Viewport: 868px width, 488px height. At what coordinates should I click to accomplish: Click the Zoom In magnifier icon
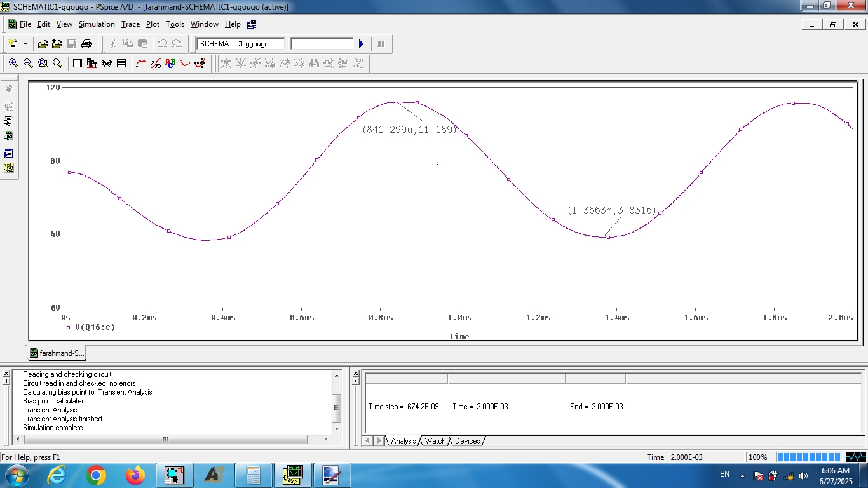tap(13, 64)
